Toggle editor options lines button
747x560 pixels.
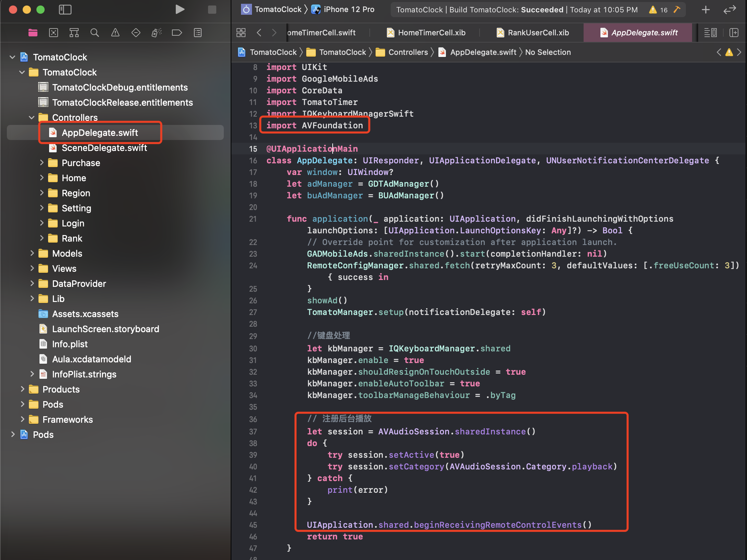click(710, 33)
